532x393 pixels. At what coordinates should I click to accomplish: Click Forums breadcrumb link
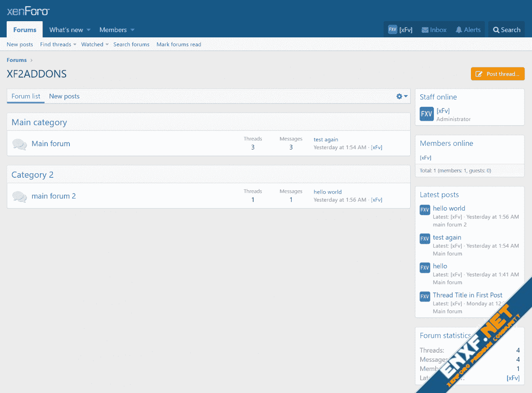point(17,60)
